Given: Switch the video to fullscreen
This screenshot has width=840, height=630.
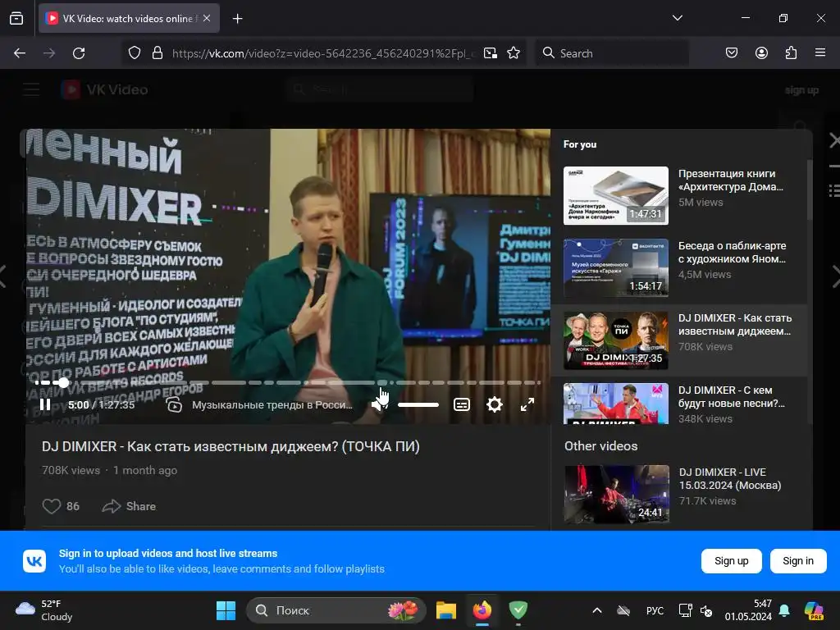Looking at the screenshot, I should pyautogui.click(x=527, y=404).
